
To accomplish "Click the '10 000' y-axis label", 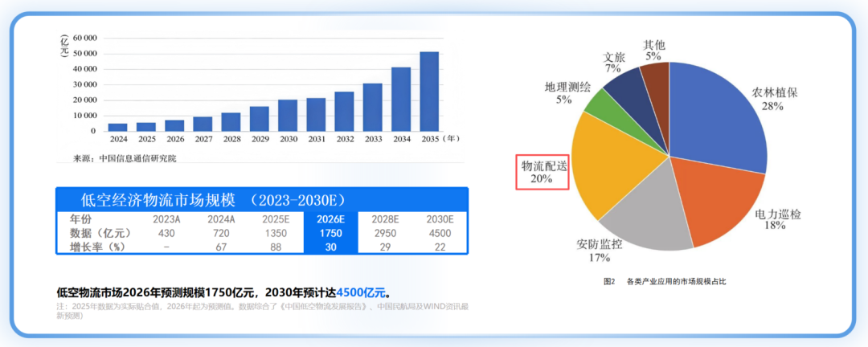I will tap(84, 116).
